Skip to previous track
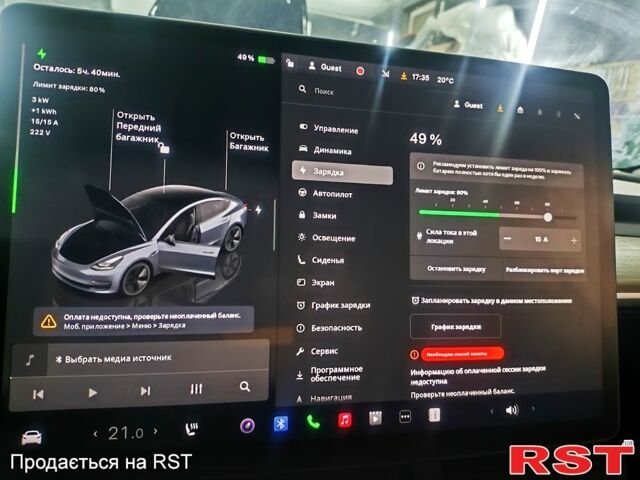This screenshot has width=640, height=480. point(38,394)
